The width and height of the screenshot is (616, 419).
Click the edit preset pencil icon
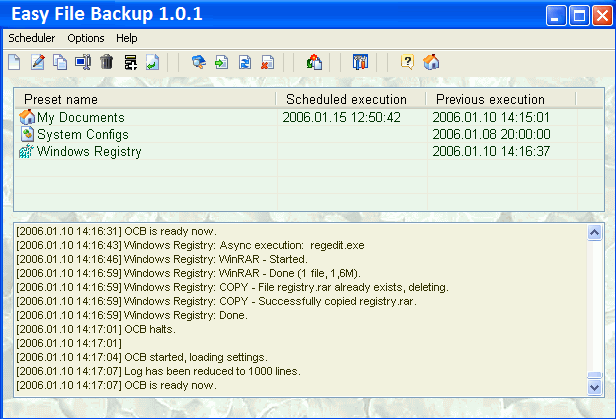(x=38, y=62)
